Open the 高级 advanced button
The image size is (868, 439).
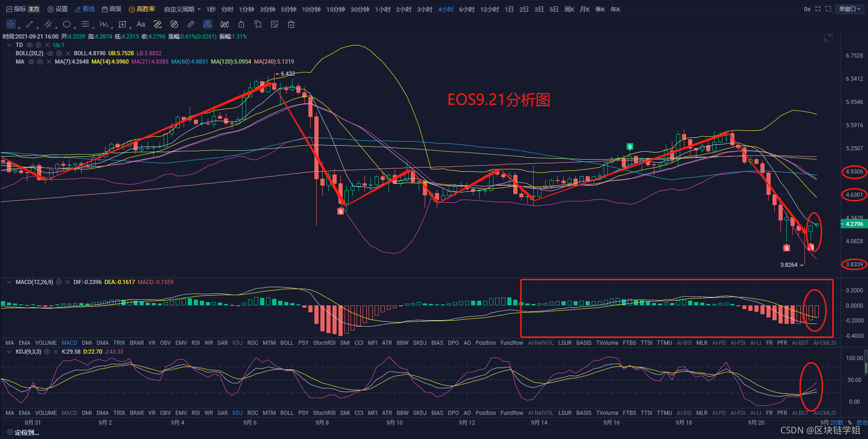(112, 9)
